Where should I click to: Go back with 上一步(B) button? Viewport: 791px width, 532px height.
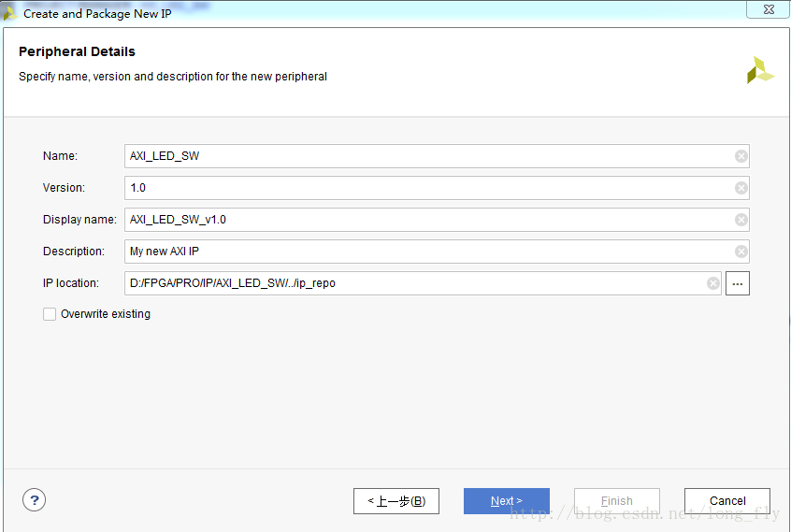(x=396, y=501)
